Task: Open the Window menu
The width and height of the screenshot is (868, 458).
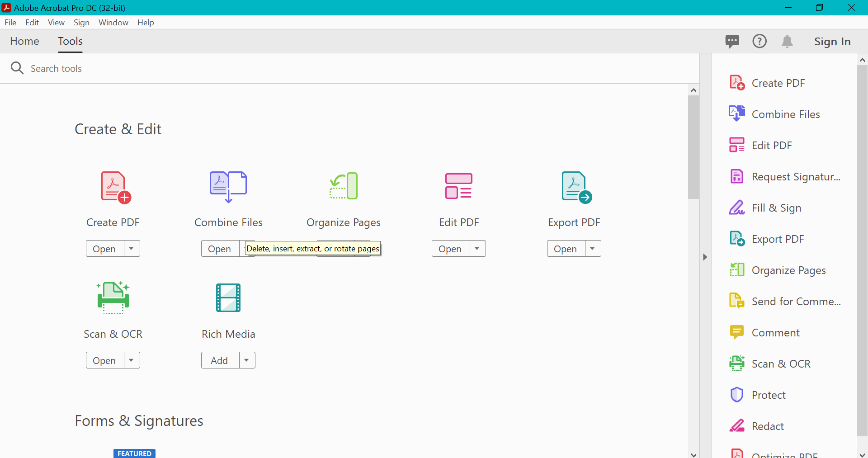Action: (113, 23)
